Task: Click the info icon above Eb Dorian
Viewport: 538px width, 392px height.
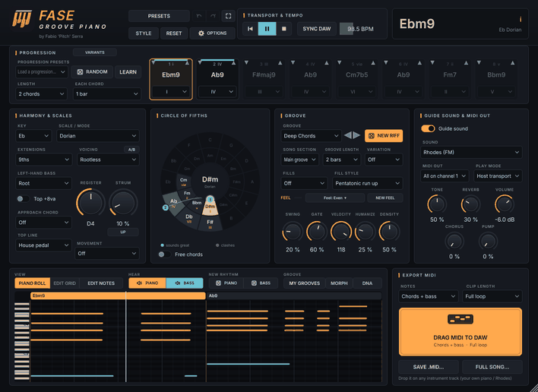Action: (521, 20)
